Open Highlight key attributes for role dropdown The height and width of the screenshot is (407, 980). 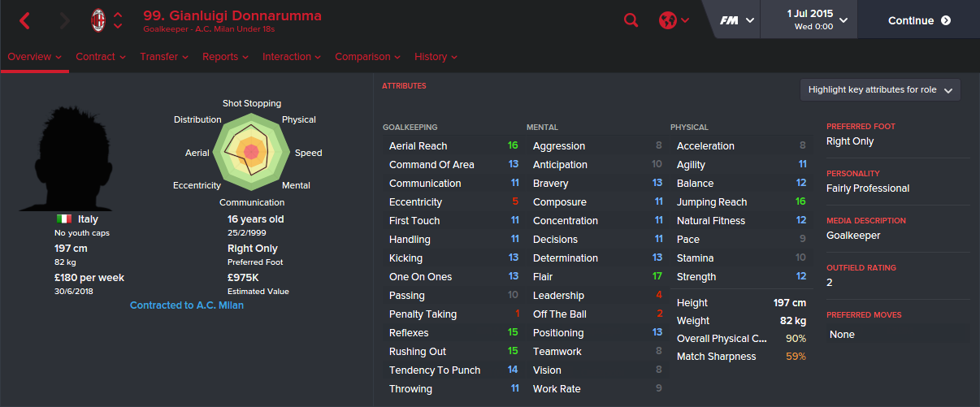click(x=880, y=90)
